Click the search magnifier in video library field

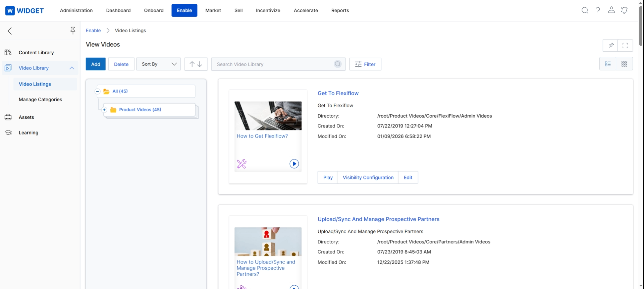(338, 64)
